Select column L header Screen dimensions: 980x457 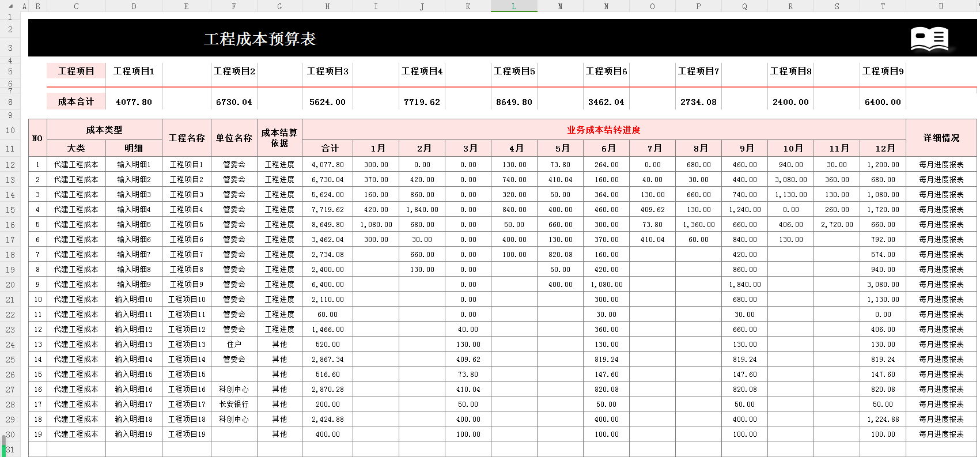(x=514, y=6)
